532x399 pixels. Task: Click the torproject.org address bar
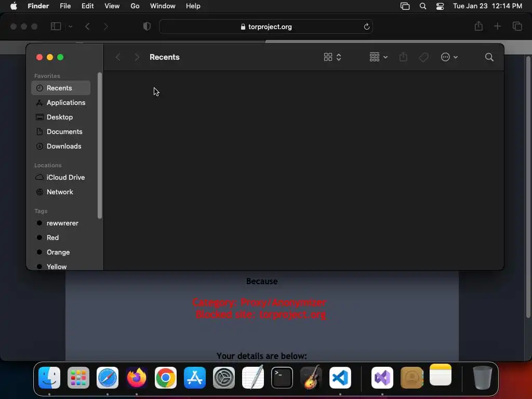266,26
